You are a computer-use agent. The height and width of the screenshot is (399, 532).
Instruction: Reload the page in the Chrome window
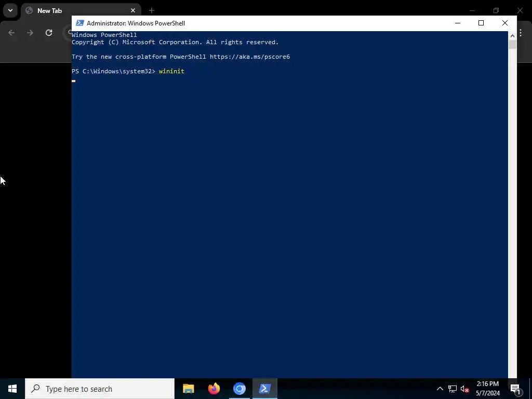click(x=49, y=33)
